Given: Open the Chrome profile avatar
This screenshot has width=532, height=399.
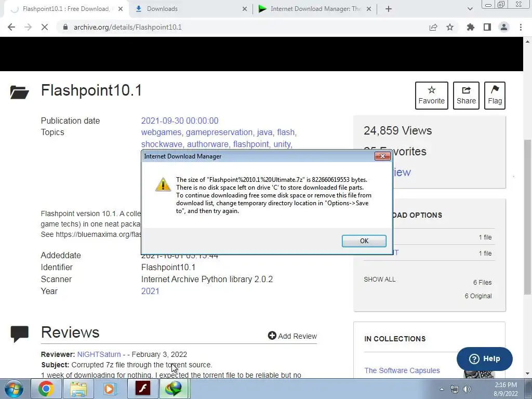Looking at the screenshot, I should tap(504, 27).
